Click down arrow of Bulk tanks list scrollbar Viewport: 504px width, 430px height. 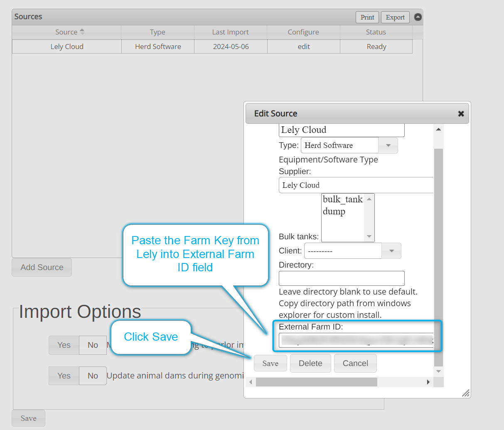click(369, 236)
